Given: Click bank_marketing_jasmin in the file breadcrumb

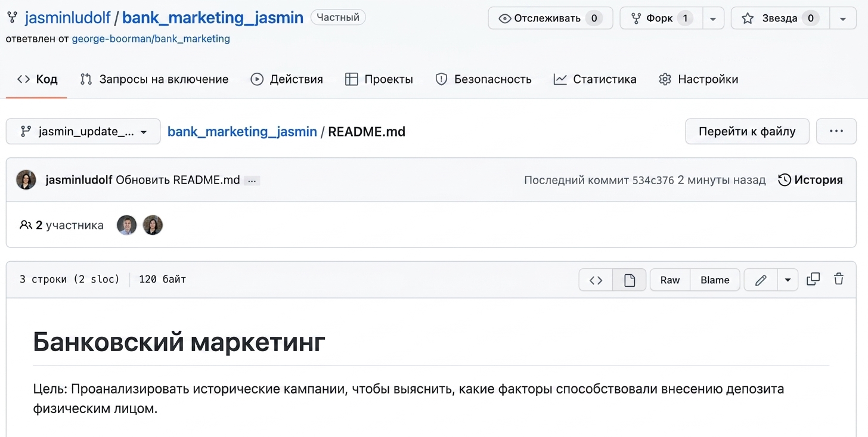Looking at the screenshot, I should (x=242, y=132).
